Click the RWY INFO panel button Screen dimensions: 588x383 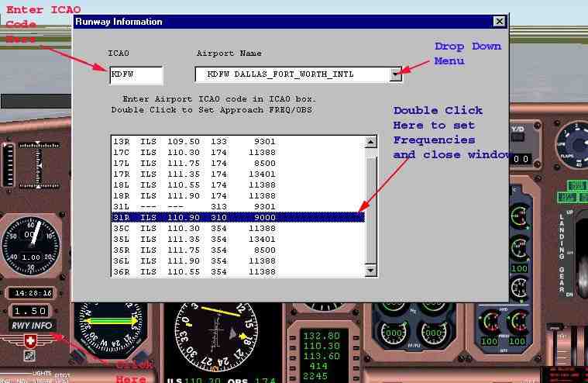coord(32,326)
